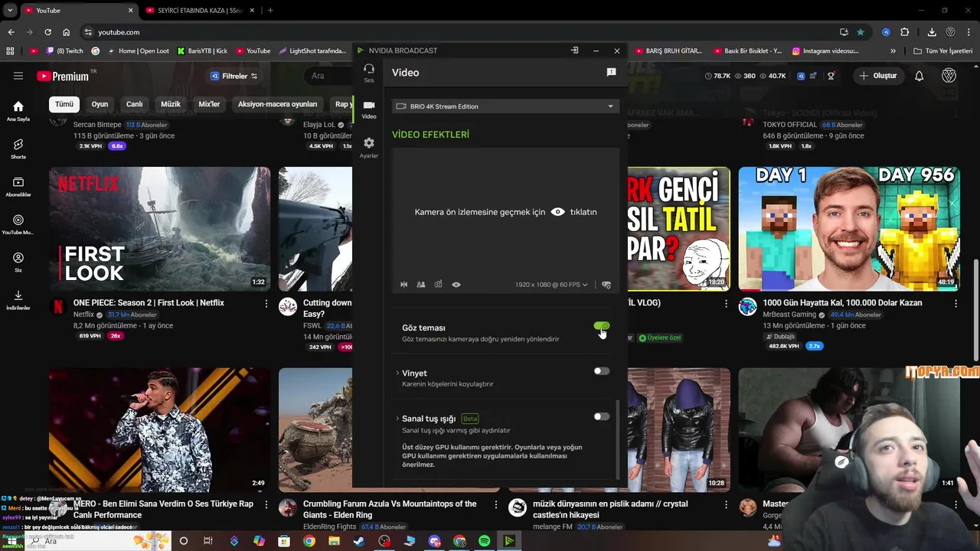This screenshot has height=551, width=980.
Task: Select the Oyun filter chip
Action: pos(100,104)
